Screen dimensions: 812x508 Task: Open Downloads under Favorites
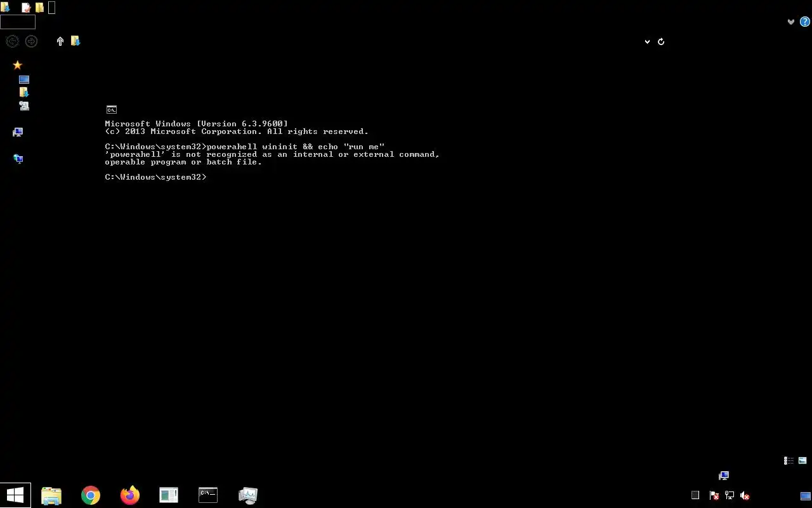click(24, 92)
